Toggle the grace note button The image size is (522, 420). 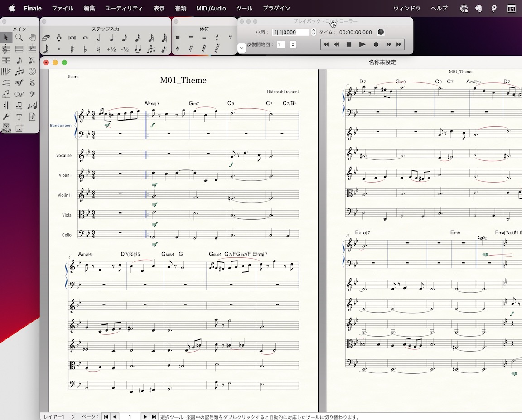(x=164, y=49)
